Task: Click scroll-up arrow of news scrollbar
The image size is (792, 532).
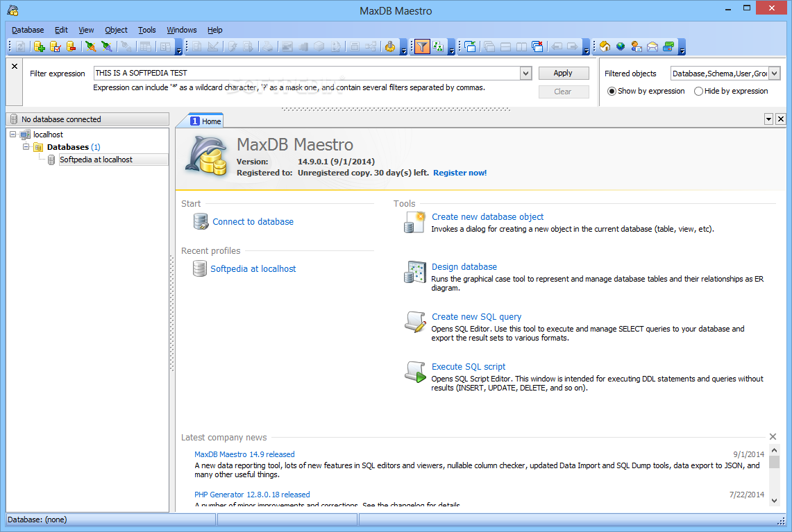Action: point(775,449)
